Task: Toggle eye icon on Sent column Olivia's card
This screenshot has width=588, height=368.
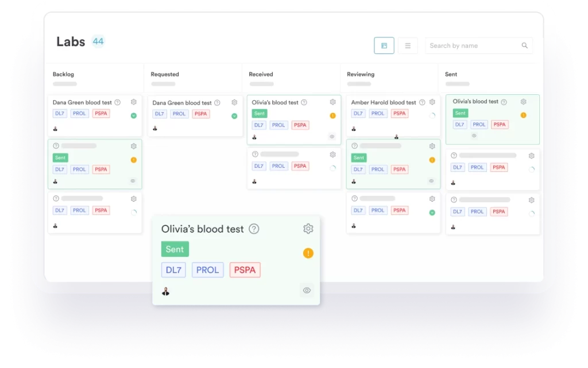Action: 474,136
